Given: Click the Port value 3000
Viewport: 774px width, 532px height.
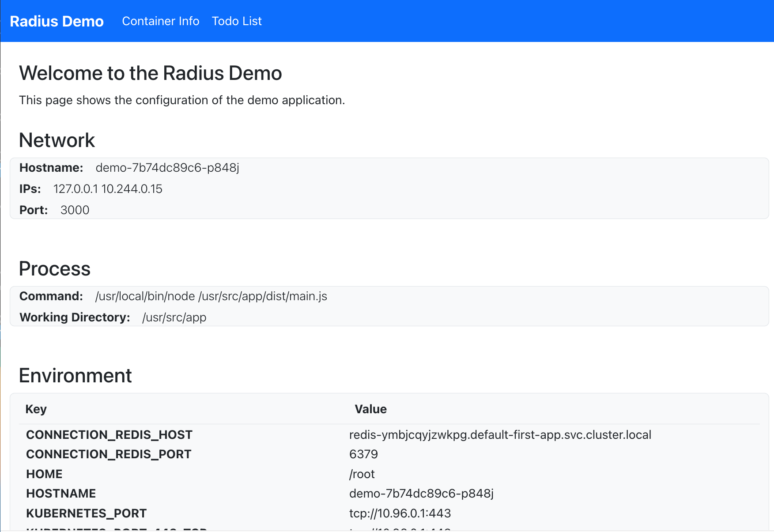Looking at the screenshot, I should tap(75, 210).
